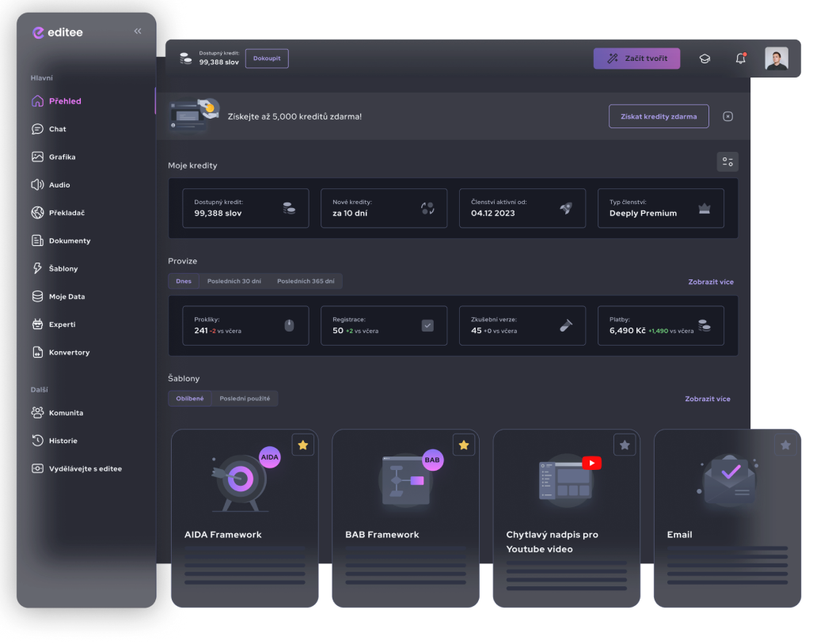Open the Experti sidebar item

62,324
